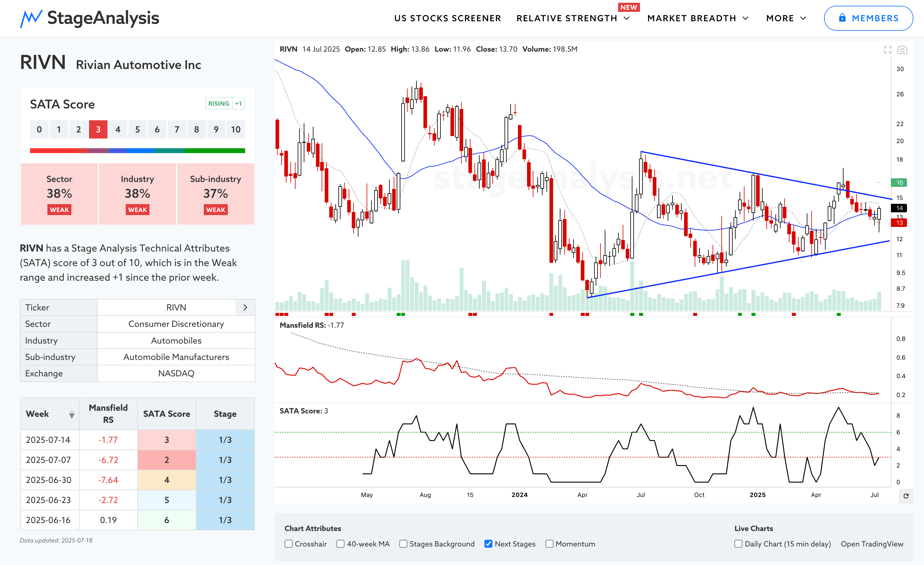Click the black 14 price label
924x565 pixels.
pos(899,208)
